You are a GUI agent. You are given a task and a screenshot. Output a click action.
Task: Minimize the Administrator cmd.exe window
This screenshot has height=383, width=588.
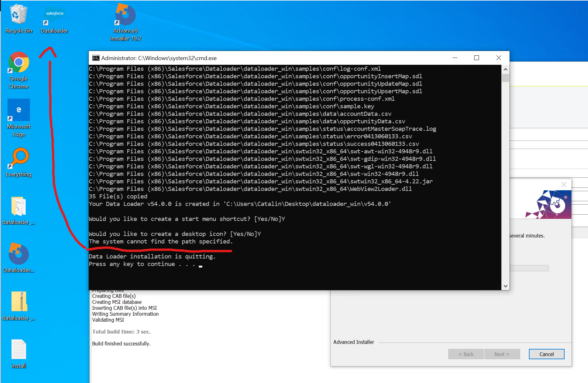455,58
